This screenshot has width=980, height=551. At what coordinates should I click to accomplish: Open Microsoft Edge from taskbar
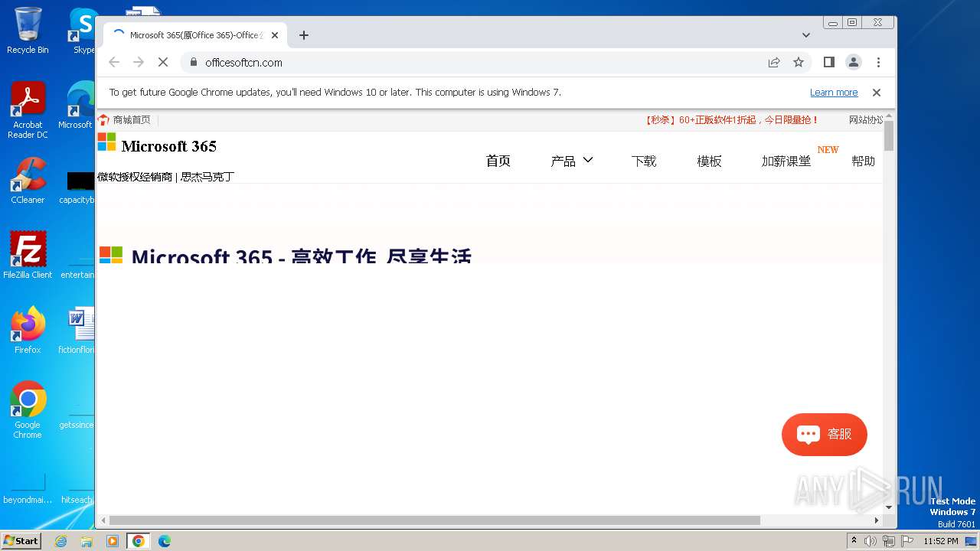(165, 541)
